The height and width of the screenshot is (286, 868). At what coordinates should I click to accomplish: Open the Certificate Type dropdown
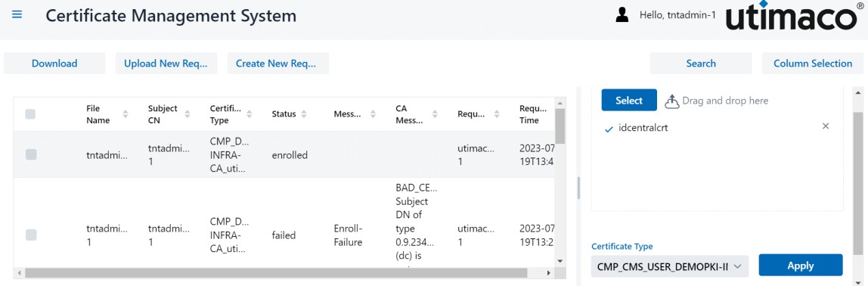(670, 266)
